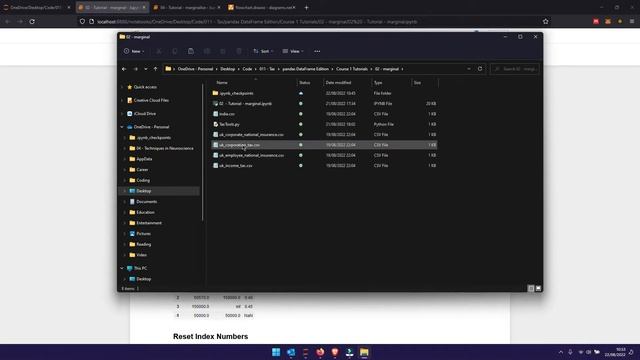Image resolution: width=640 pixels, height=360 pixels.
Task: Open Techniques in Neuroscience folder in sidebar
Action: tap(164, 149)
